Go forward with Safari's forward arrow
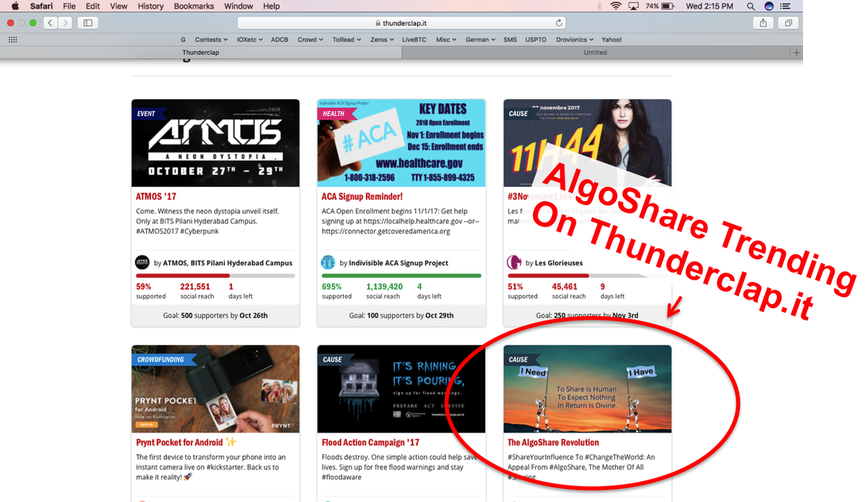The width and height of the screenshot is (868, 502). pyautogui.click(x=66, y=23)
